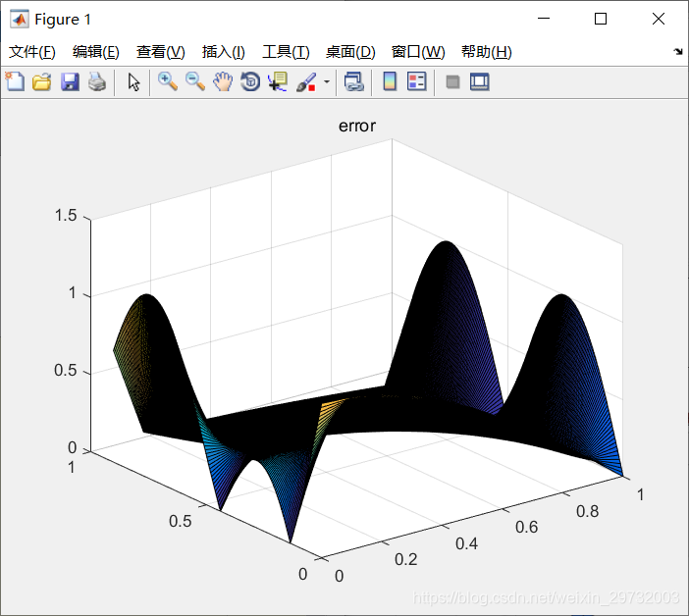689x616 pixels.
Task: Click the New Figure icon
Action: pyautogui.click(x=15, y=81)
